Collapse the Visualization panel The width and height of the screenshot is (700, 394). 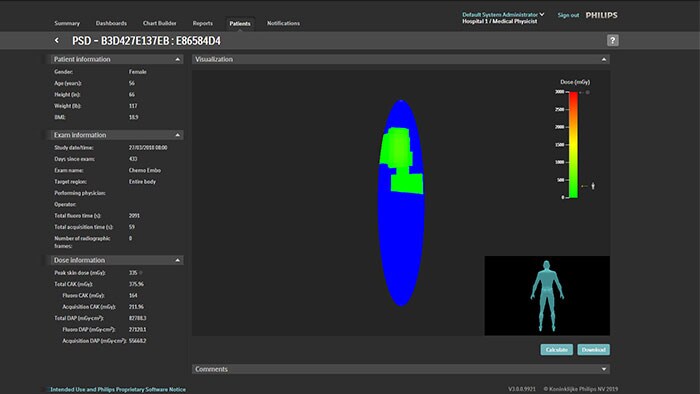coord(604,59)
